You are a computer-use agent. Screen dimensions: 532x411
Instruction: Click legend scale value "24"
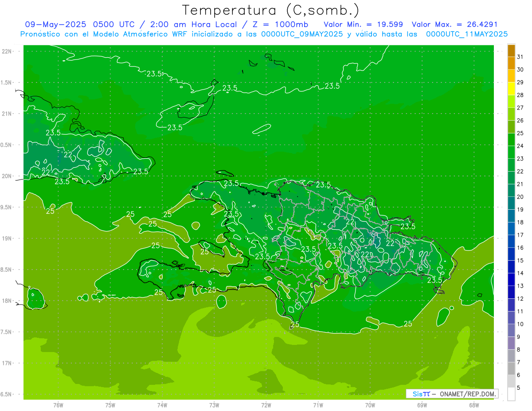(x=520, y=145)
